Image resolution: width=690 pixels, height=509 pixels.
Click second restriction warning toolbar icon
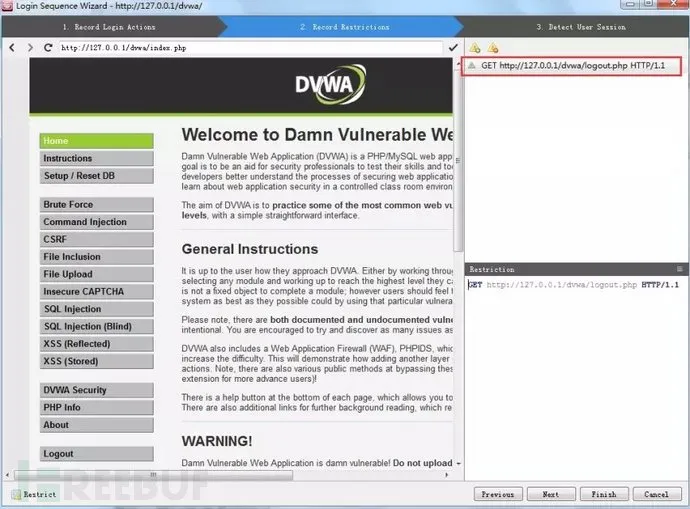[x=493, y=48]
